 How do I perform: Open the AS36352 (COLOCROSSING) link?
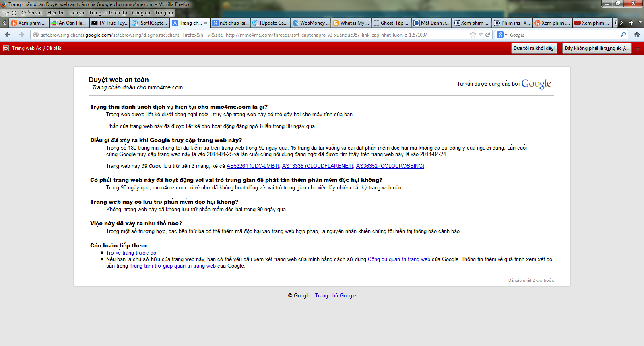pyautogui.click(x=390, y=166)
